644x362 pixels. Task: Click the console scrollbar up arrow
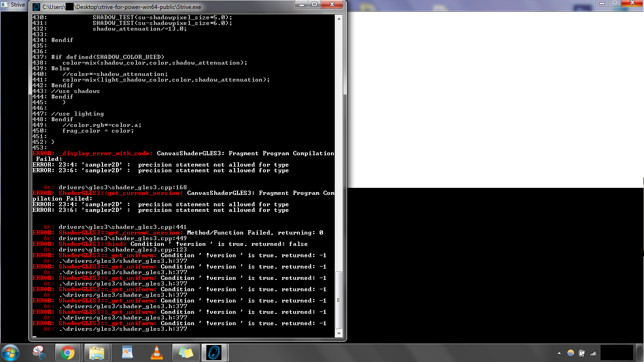click(339, 18)
